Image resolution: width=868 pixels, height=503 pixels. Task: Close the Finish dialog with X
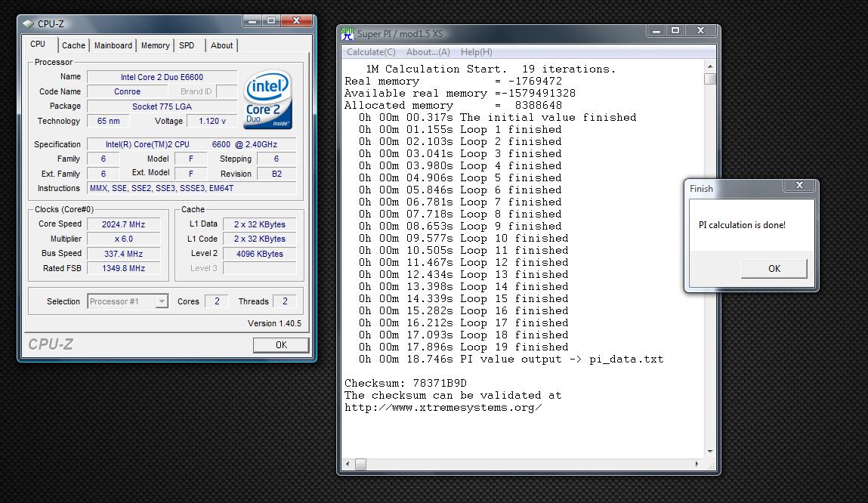[x=799, y=185]
